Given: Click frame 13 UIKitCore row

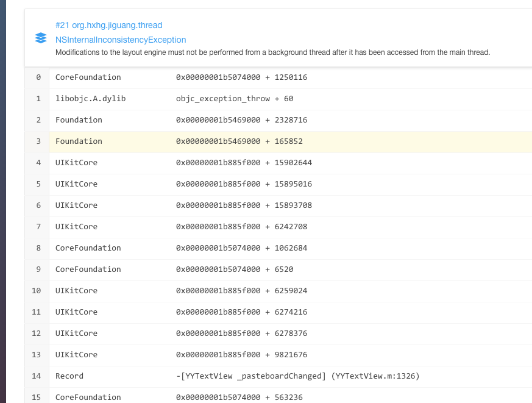Looking at the screenshot, I should coord(76,355).
